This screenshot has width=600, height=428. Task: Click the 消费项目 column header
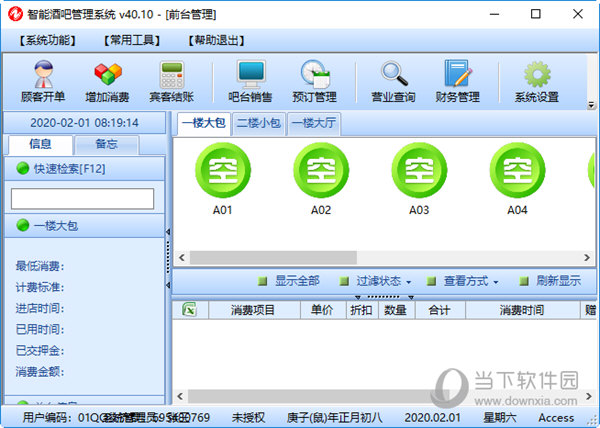[253, 310]
